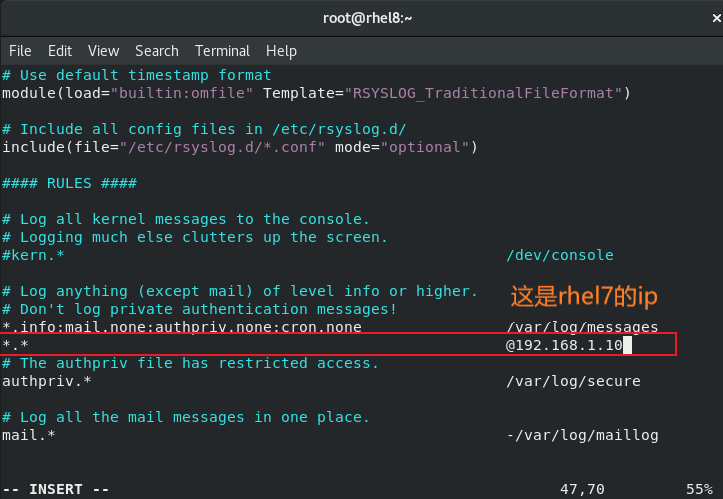Click '# Include all config files' comment
723x499 pixels.
click(204, 130)
